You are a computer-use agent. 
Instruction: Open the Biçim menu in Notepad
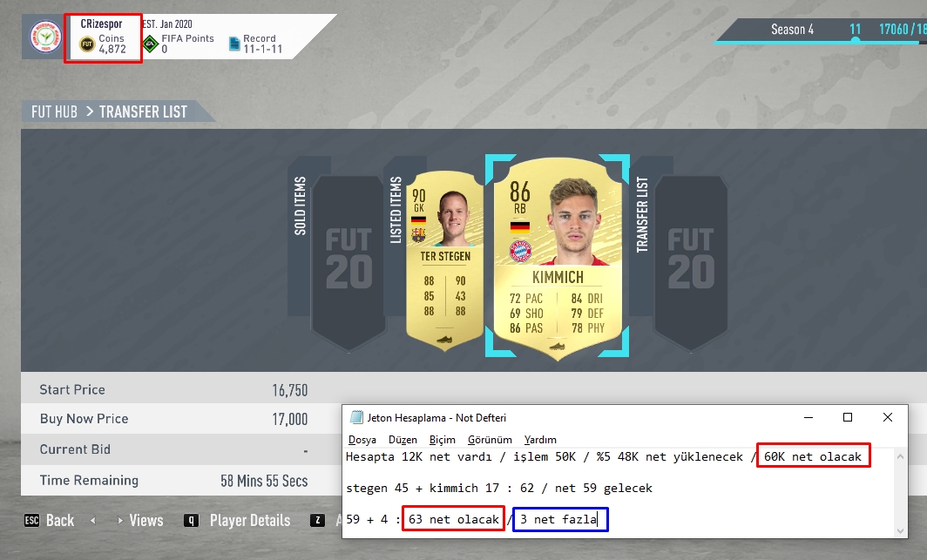click(x=443, y=440)
